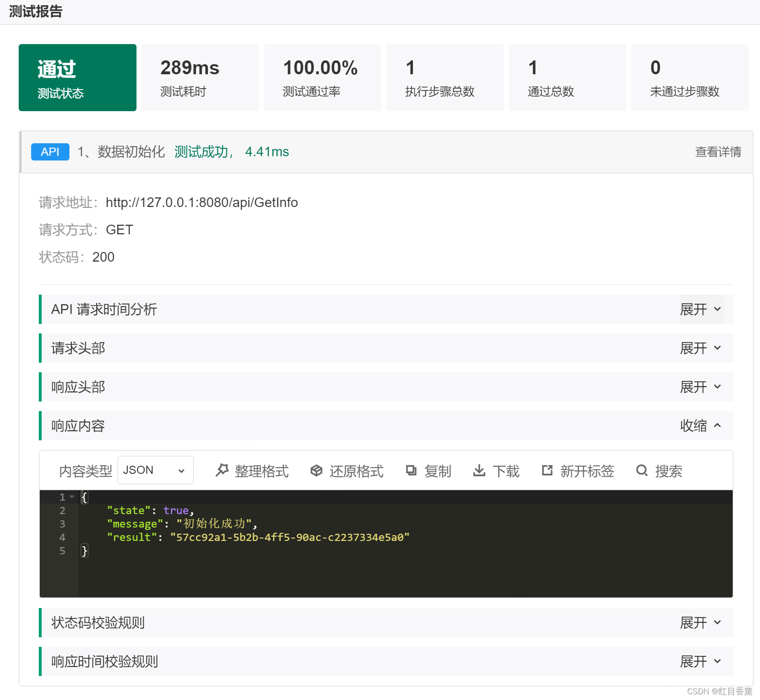Collapse the 响应内容 section
Image resolution: width=760 pixels, height=700 pixels.
coord(701,426)
